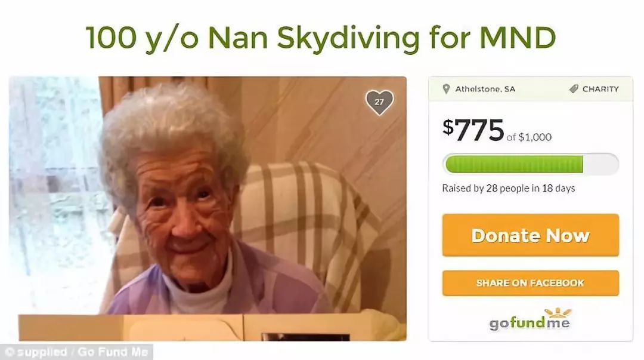
Task: Click the green filled part of progress bar
Action: [514, 164]
